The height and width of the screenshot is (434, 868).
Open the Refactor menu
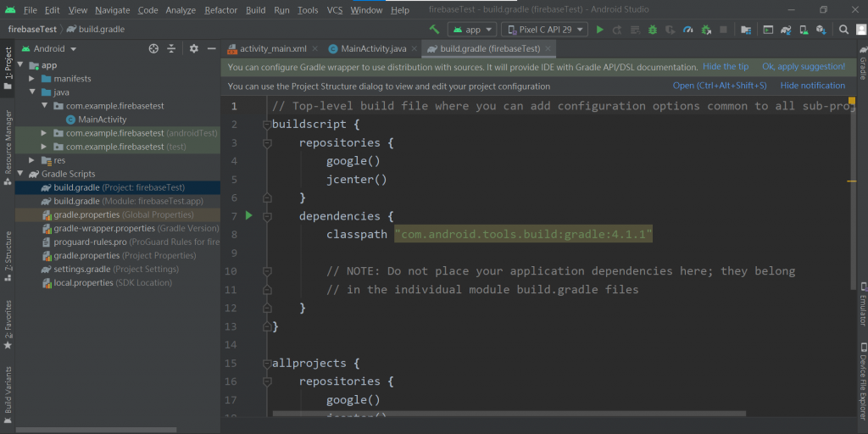click(221, 10)
